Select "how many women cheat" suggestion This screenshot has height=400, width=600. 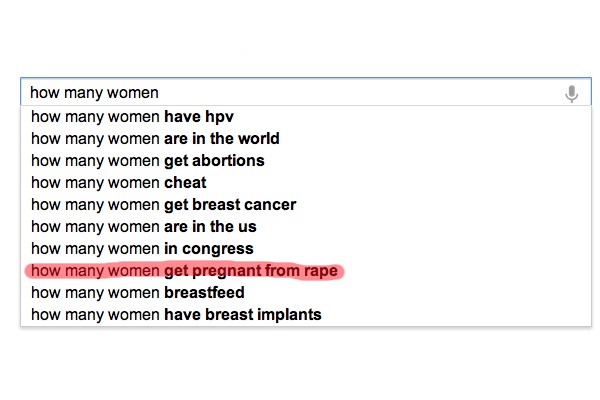click(119, 182)
